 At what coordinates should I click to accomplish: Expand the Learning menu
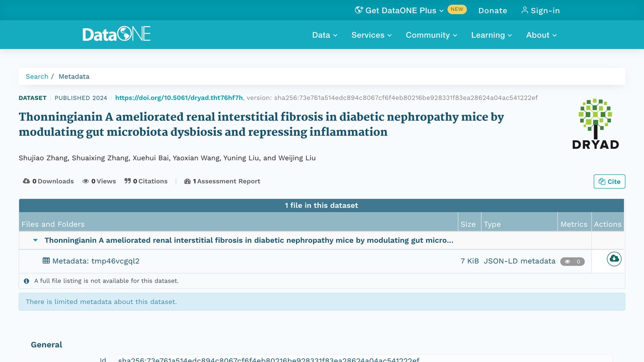click(x=492, y=35)
